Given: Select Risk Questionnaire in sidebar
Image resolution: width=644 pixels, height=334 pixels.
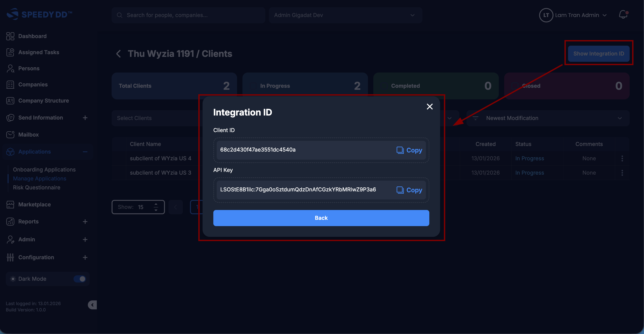Looking at the screenshot, I should [37, 188].
